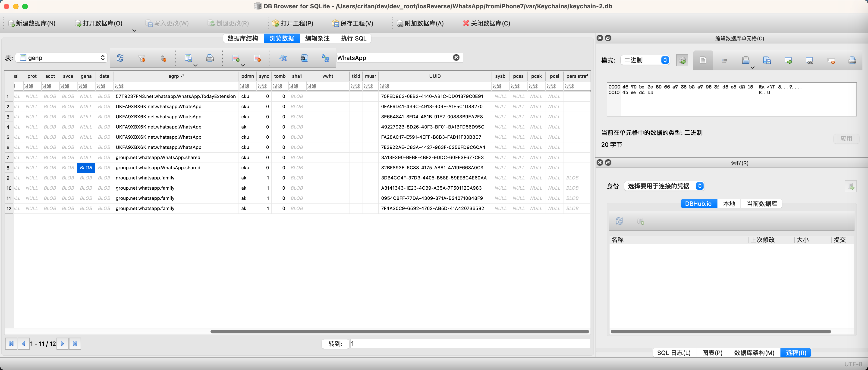Click open linked window icon in cell editor
The width and height of the screenshot is (868, 370).
(x=809, y=60)
